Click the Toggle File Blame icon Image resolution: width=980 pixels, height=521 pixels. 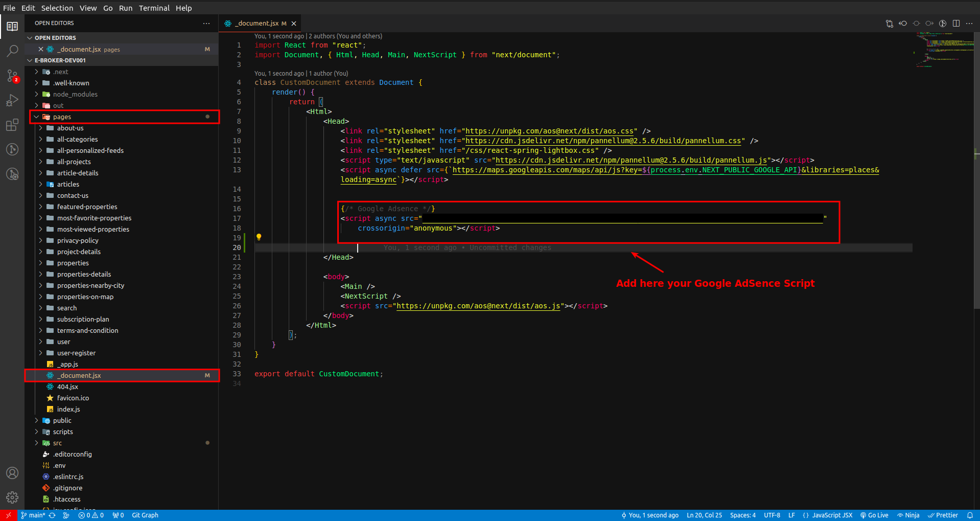[x=916, y=24]
